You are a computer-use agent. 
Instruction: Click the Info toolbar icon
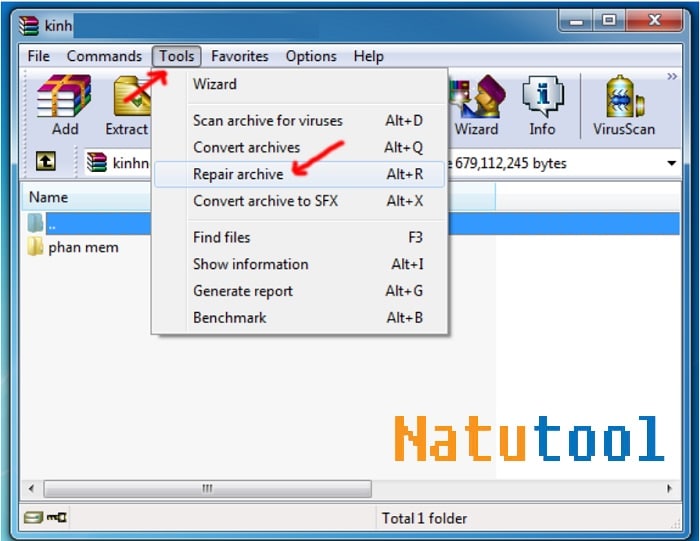[542, 105]
